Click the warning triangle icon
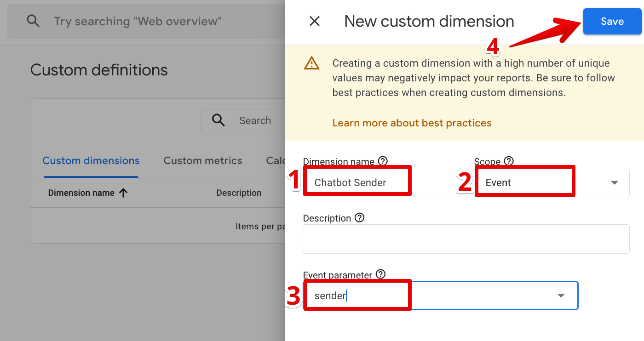 (x=311, y=63)
